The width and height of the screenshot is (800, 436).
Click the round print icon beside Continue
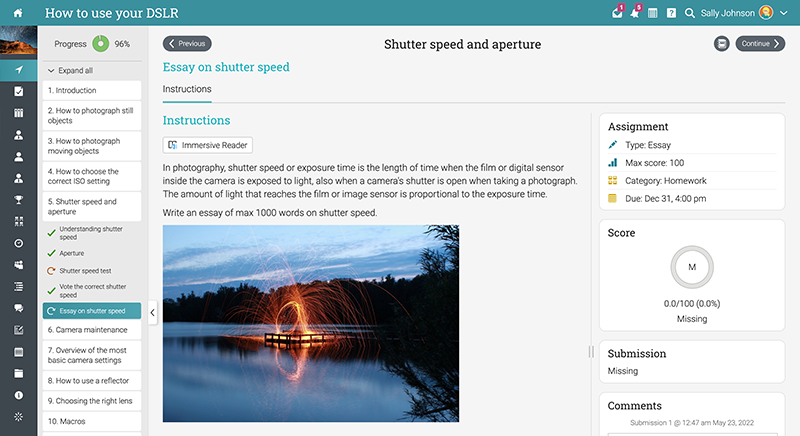[721, 44]
